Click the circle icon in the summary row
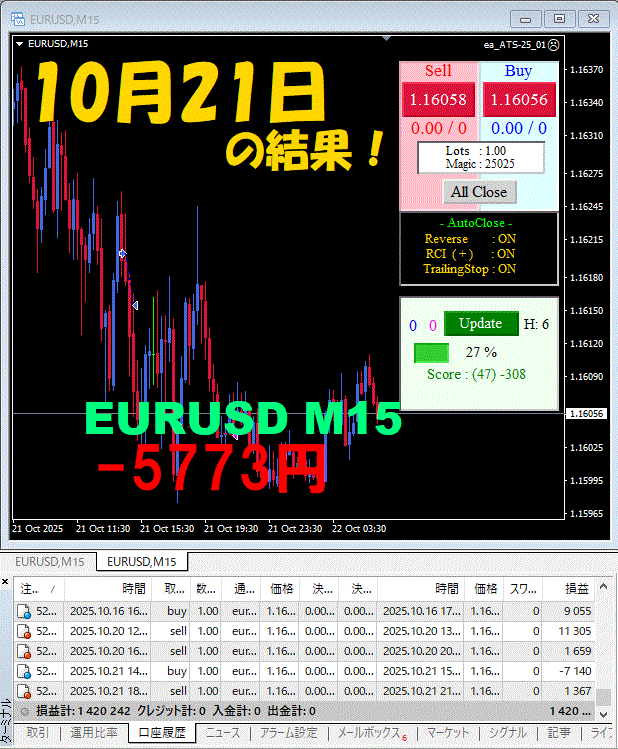 [24, 712]
